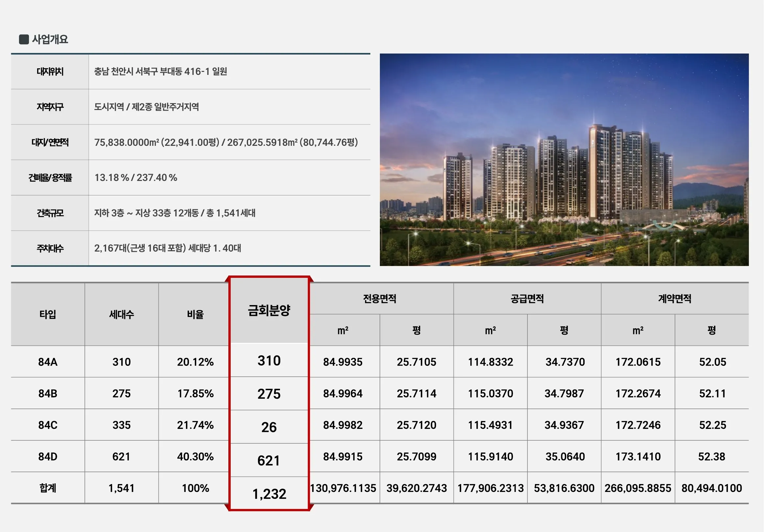Select the 대지위치 row label

[50, 72]
